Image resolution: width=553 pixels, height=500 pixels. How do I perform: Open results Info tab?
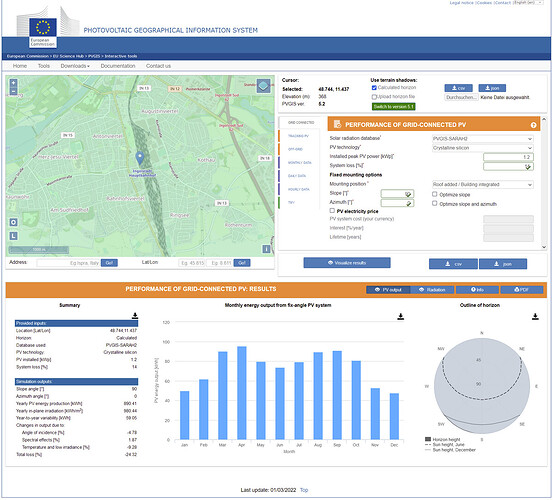(477, 289)
